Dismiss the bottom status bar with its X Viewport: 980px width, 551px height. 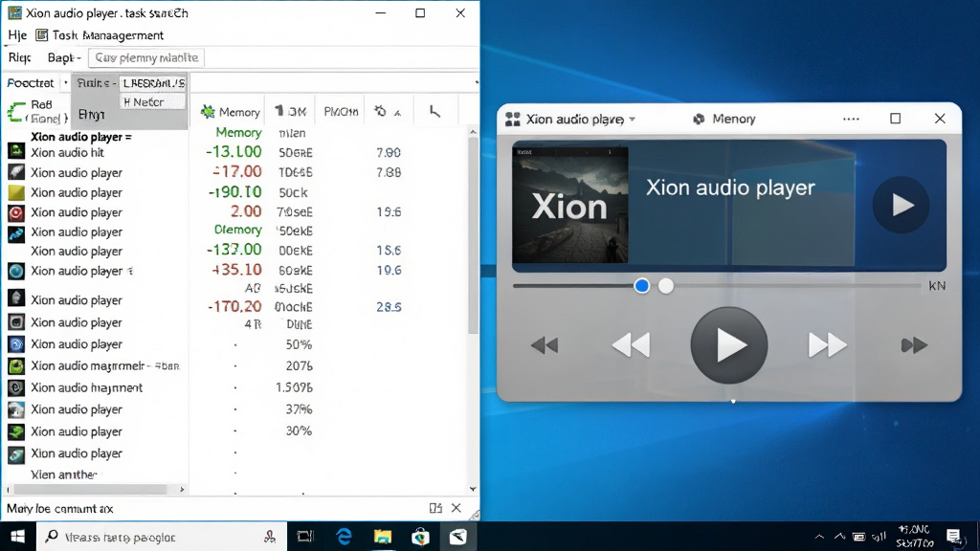457,508
